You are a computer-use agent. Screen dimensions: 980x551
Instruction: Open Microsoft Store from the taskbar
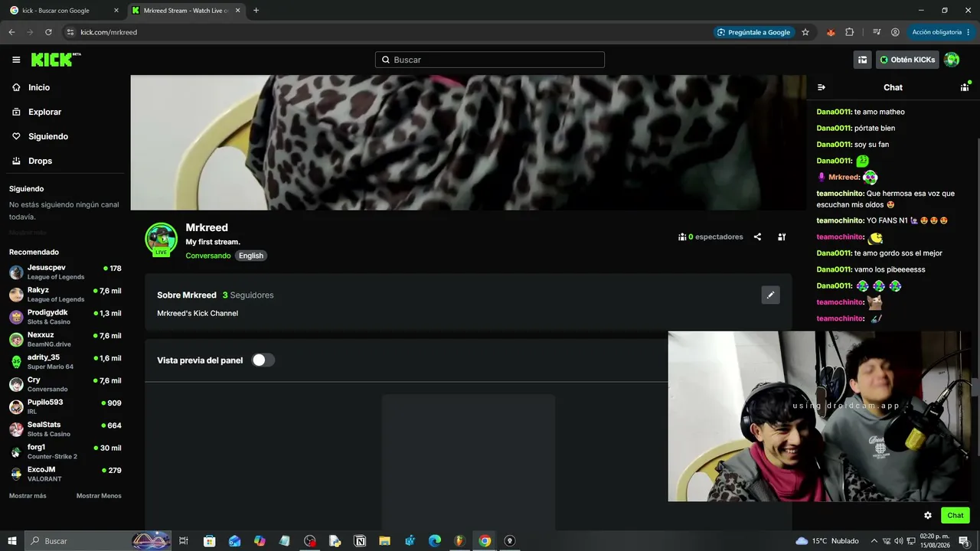pos(209,541)
